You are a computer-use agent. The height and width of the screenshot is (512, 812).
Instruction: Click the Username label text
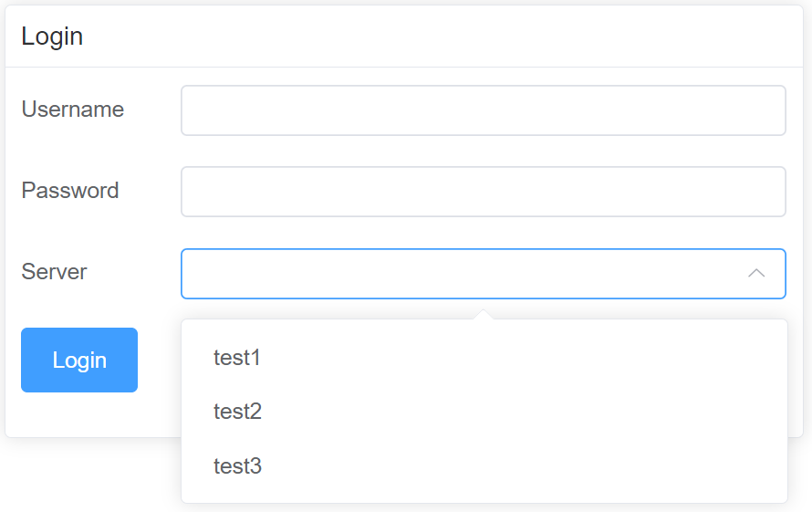73,110
